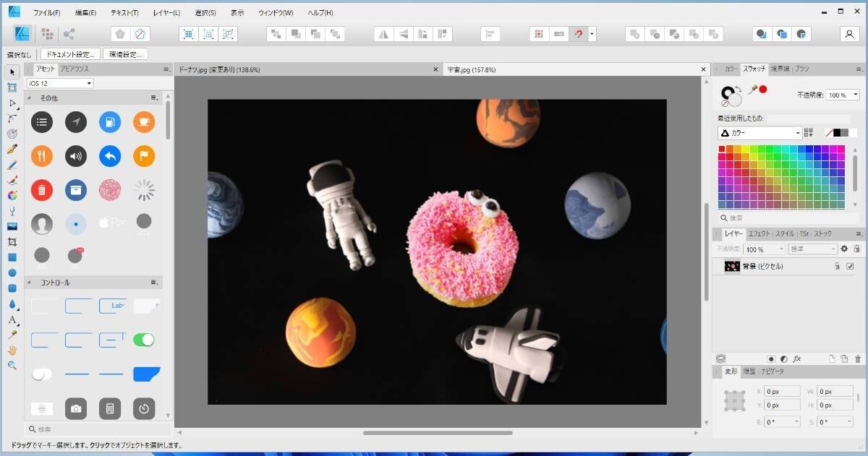Open swatches opacity 100 % dropdown
The height and width of the screenshot is (456, 868).
[x=843, y=95]
